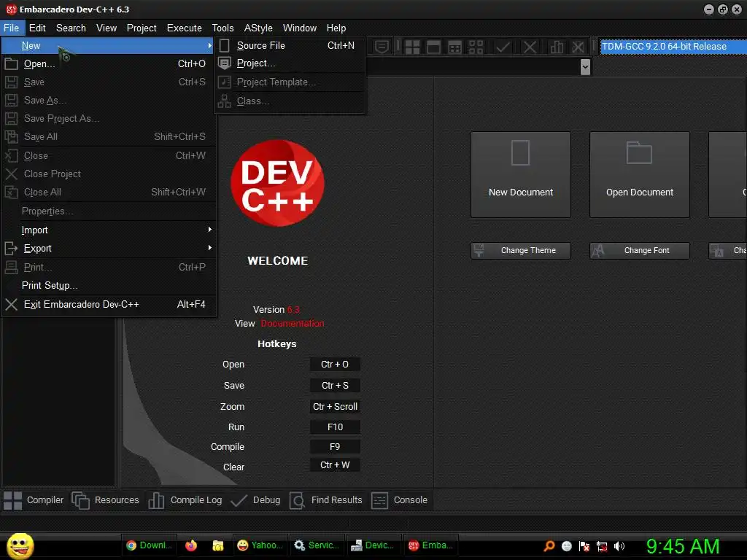Click the red 6.3 version link
Screen dimensions: 747x560
(293, 309)
